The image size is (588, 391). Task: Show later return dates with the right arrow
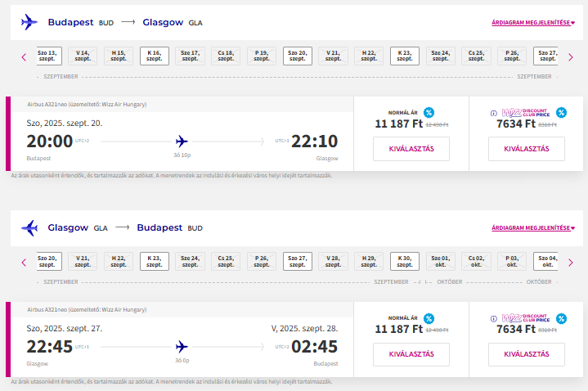coord(571,263)
